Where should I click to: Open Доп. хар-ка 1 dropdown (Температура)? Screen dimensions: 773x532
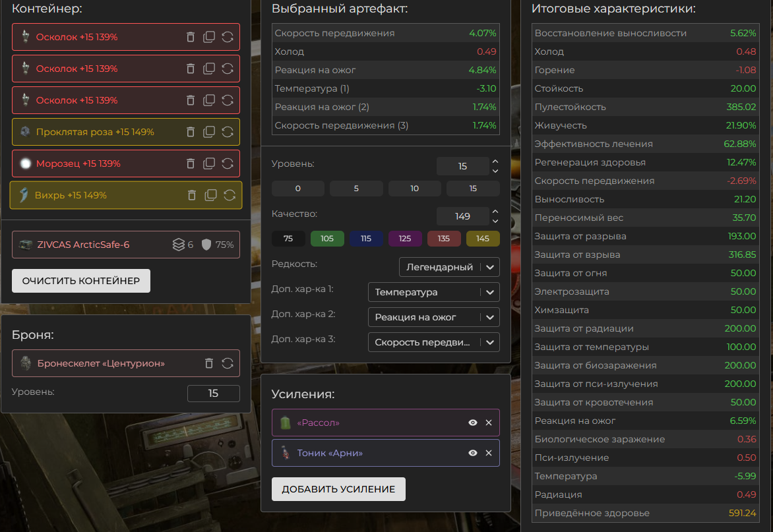[x=434, y=292]
